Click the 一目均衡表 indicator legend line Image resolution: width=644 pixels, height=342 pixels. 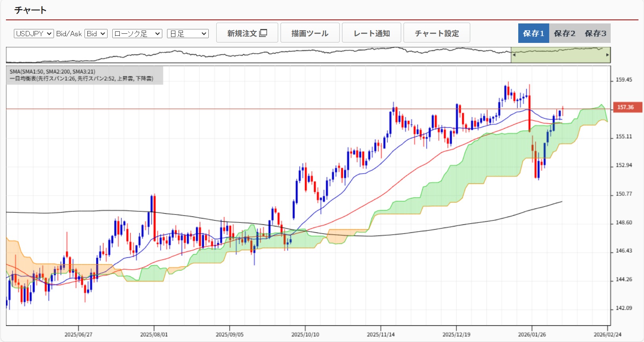(81, 79)
